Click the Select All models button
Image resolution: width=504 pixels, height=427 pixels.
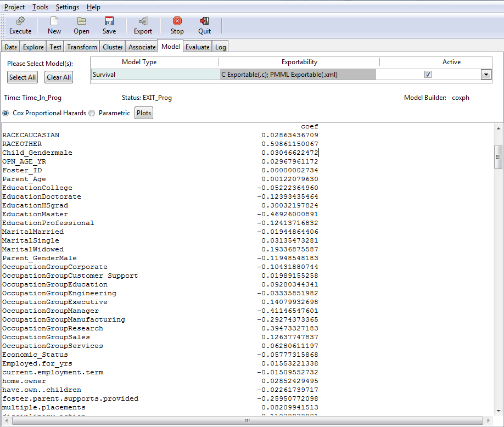click(x=23, y=77)
